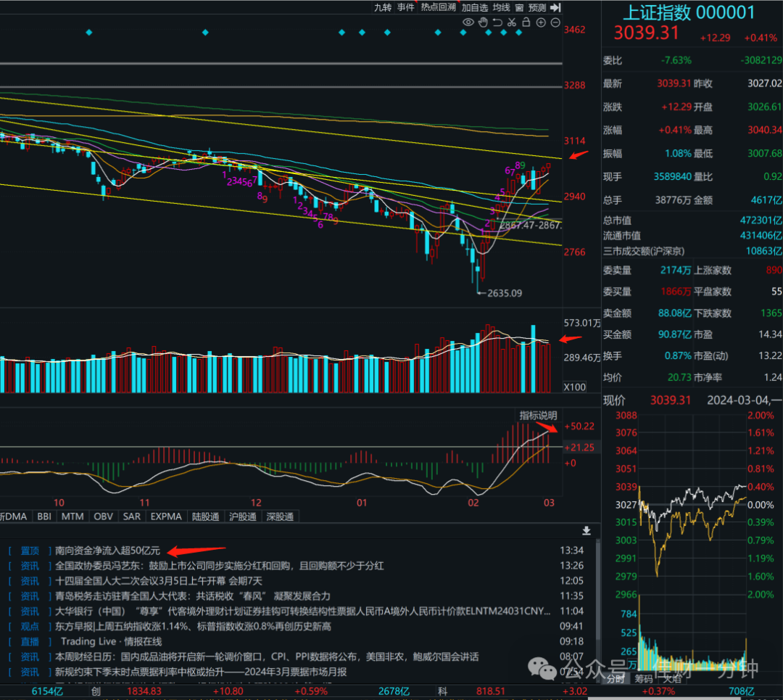Switch to the 筹码 chip distribution tab
The width and height of the screenshot is (783, 700).
coord(644,678)
